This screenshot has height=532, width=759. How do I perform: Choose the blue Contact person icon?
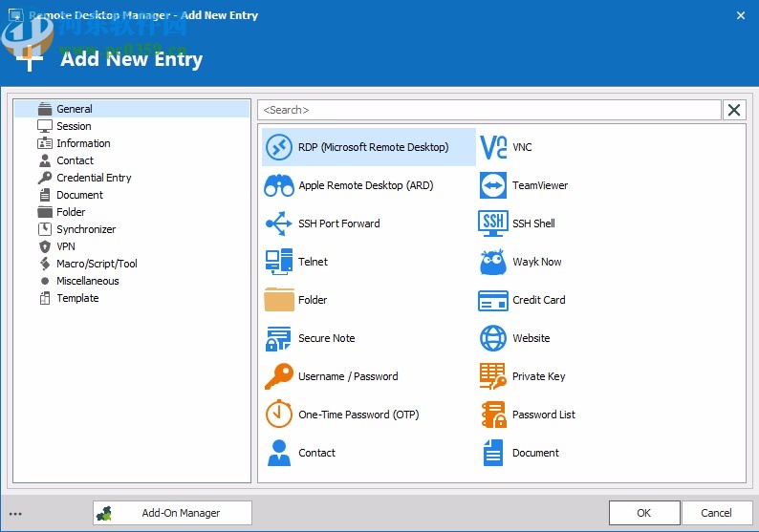coord(279,453)
